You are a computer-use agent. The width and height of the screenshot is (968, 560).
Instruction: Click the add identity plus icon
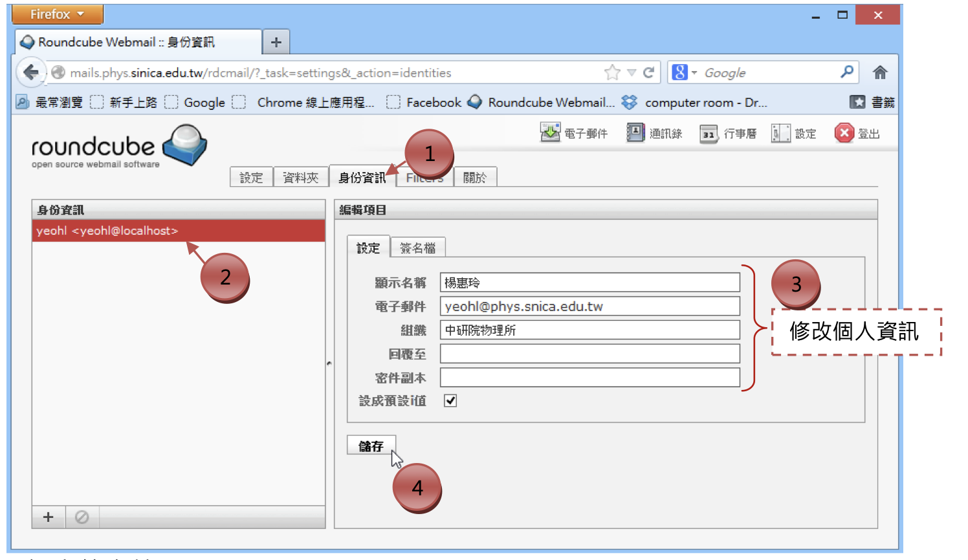[49, 517]
